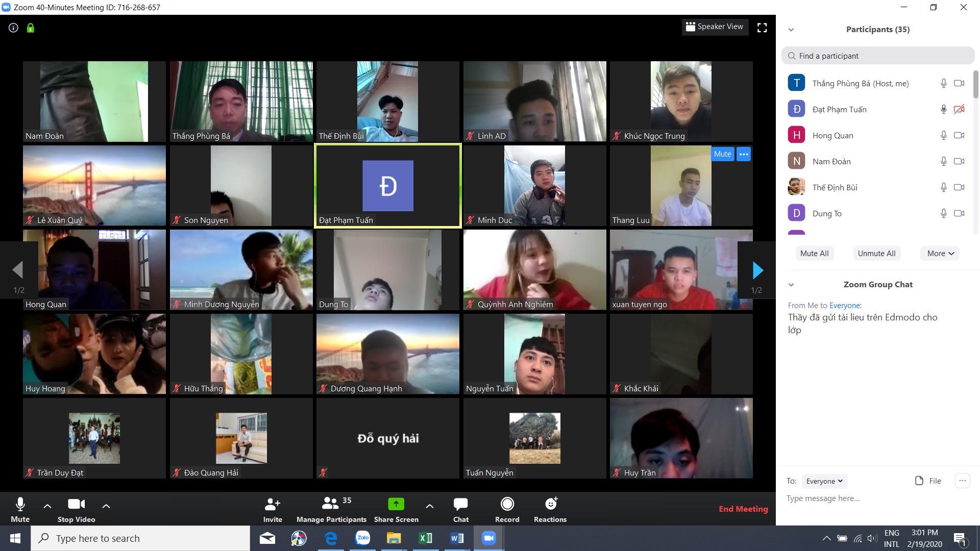Click the Find a participant search field
Image resolution: width=980 pixels, height=551 pixels.
pos(878,56)
